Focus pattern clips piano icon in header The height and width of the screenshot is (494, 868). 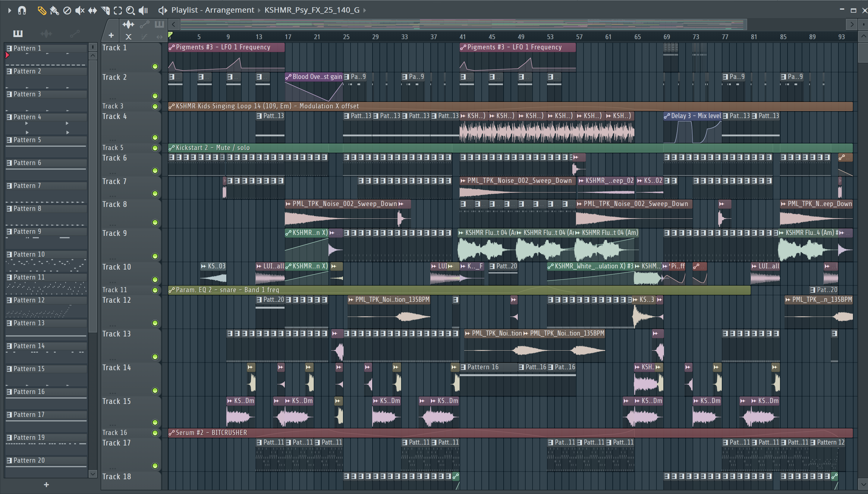[x=159, y=24]
